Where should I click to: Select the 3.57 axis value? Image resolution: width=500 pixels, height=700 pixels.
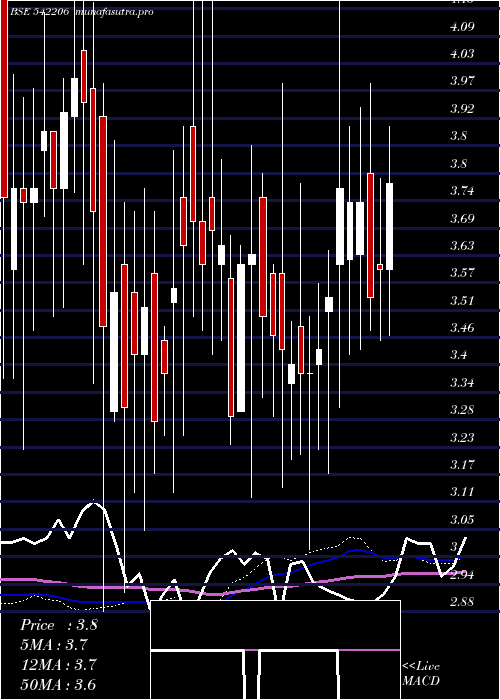(462, 273)
